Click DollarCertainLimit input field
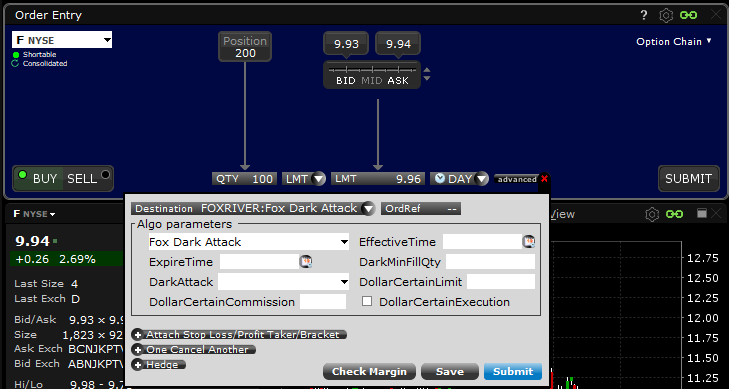 coord(501,282)
